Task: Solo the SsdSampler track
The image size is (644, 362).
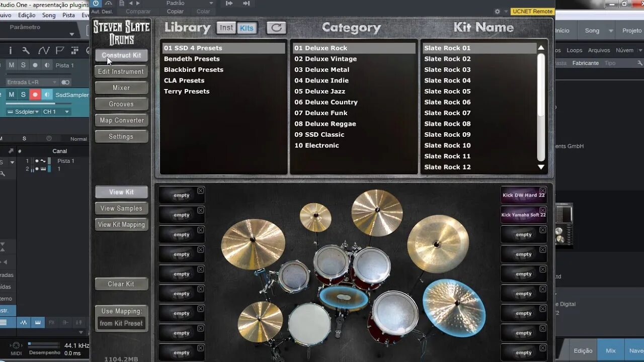Action: 23,95
